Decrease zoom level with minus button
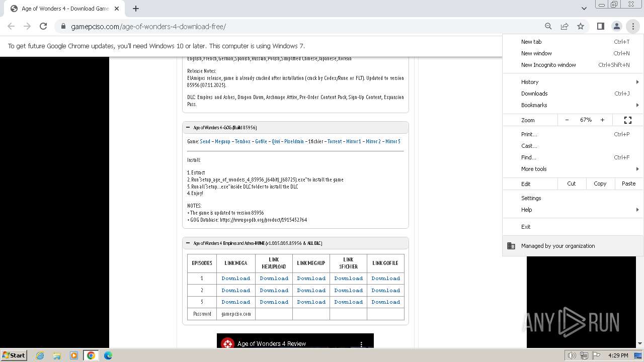The height and width of the screenshot is (362, 644). pyautogui.click(x=567, y=120)
